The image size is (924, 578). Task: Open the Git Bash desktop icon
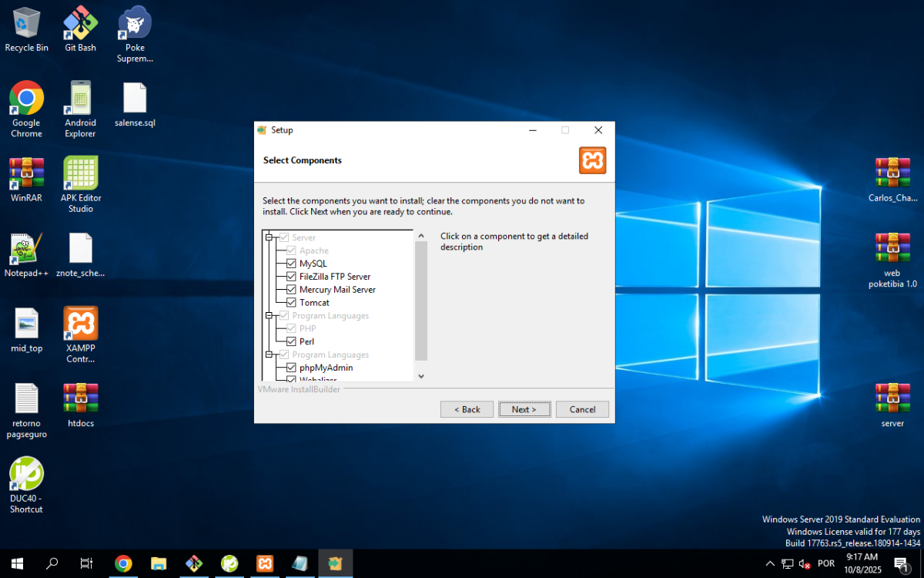pos(80,23)
